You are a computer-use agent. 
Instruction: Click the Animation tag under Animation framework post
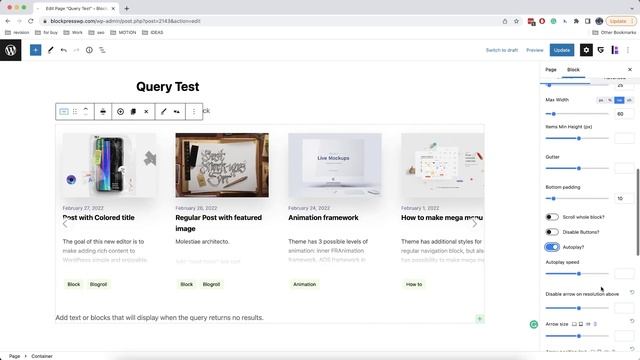coord(304,284)
